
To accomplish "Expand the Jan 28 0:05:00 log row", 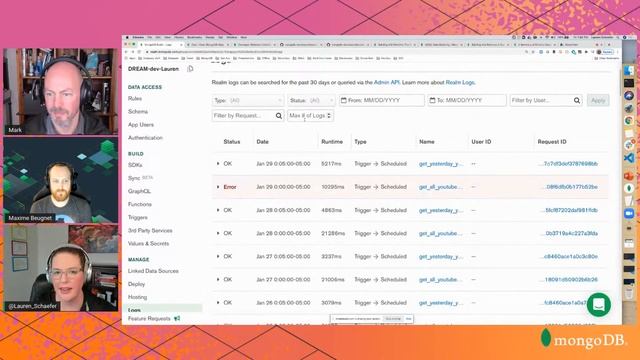I will (218, 210).
